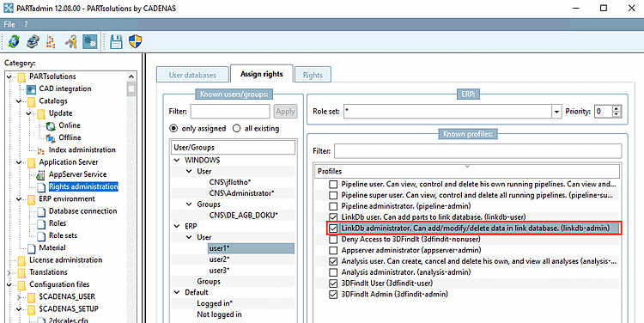The width and height of the screenshot is (644, 323).
Task: Open the CAD integration tree entry
Action: click(65, 88)
